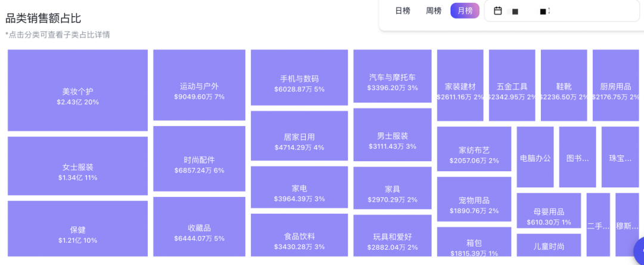Image resolution: width=644 pixels, height=265 pixels.
Task: Click the 家电 category tile
Action: click(x=299, y=187)
